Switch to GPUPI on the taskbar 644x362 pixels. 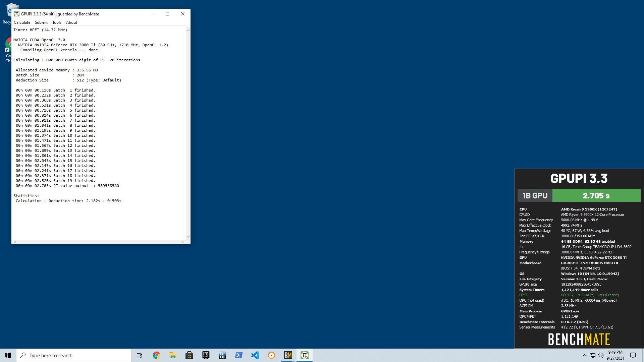(304, 355)
